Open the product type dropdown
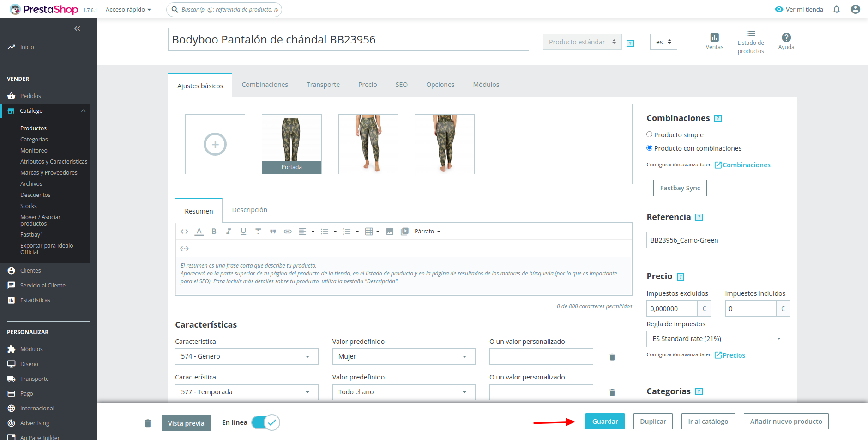Viewport: 868px width, 440px height. pyautogui.click(x=582, y=42)
